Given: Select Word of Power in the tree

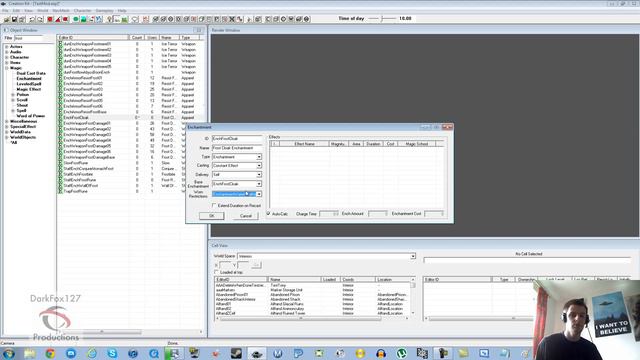Looking at the screenshot, I should (31, 116).
